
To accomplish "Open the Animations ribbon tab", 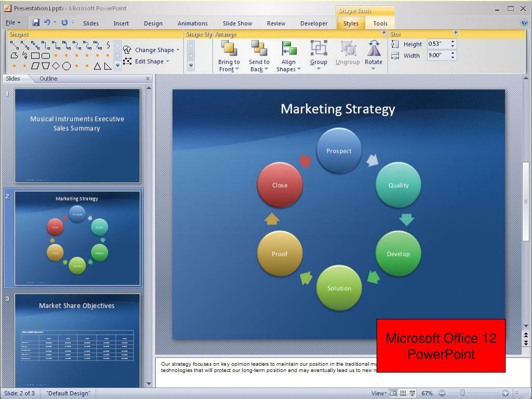I will coord(193,23).
